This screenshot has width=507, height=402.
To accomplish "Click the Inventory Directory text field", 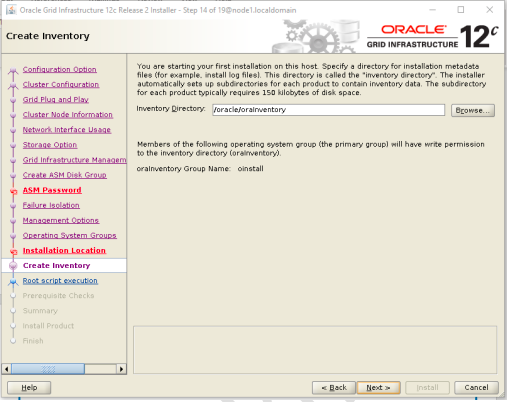I will [x=328, y=110].
